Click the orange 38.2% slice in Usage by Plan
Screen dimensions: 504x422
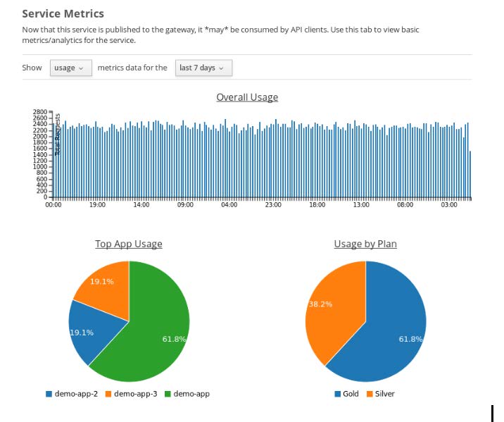pyautogui.click(x=331, y=310)
